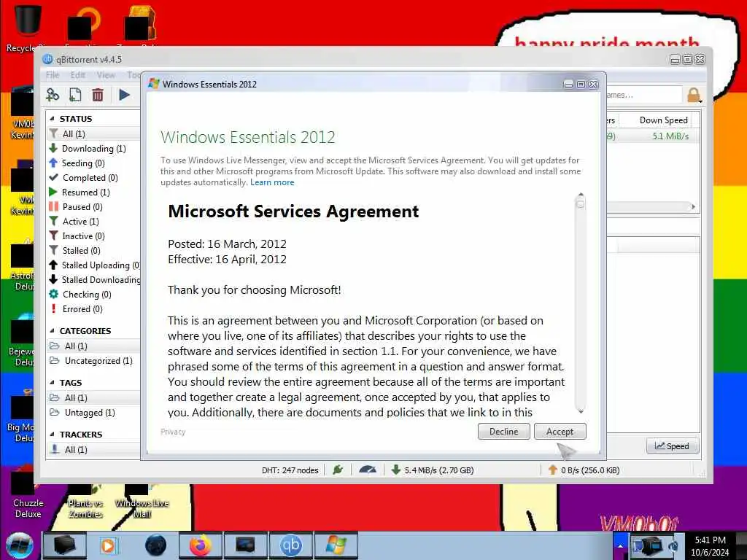Open the Recycle Bin desktop icon
This screenshot has height=560, width=747.
click(27, 26)
